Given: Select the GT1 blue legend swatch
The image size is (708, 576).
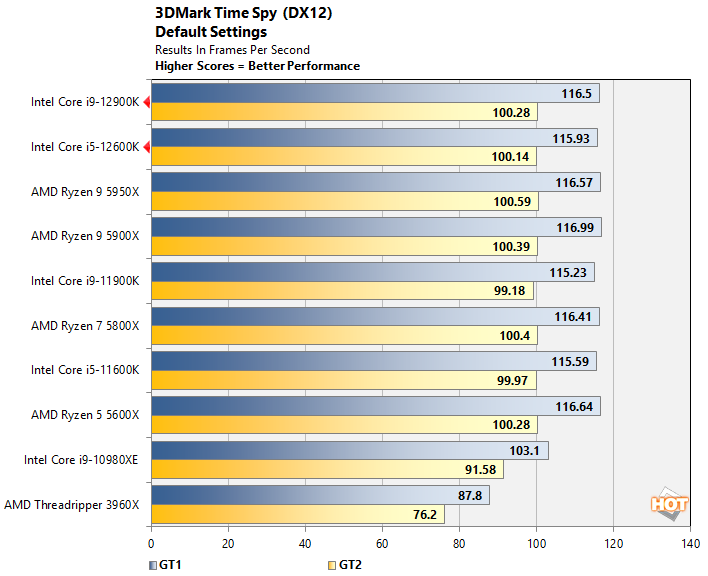Looking at the screenshot, I should [x=153, y=565].
